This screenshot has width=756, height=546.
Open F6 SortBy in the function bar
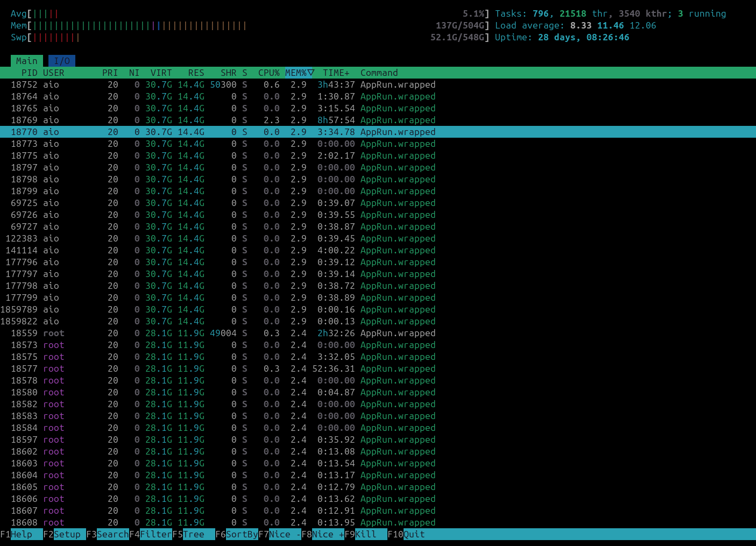click(x=237, y=534)
